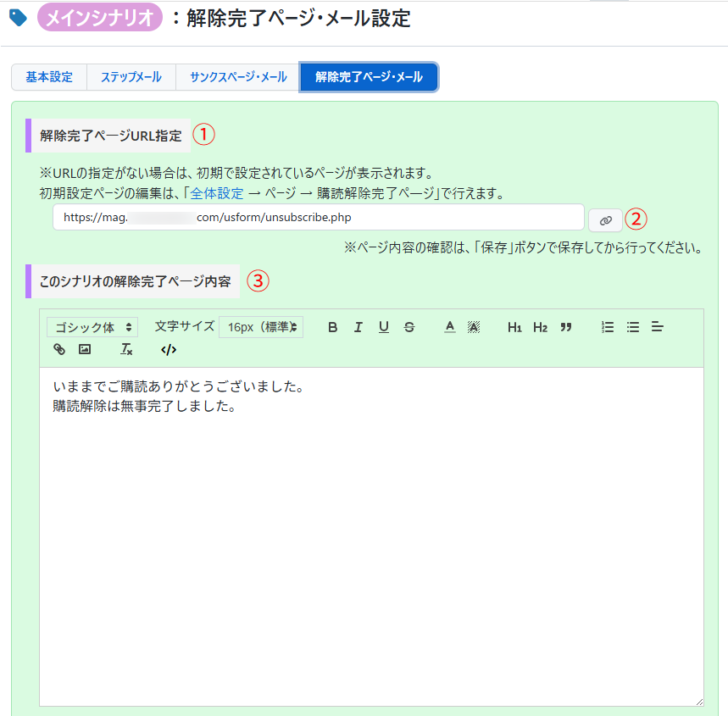Insert a hyperlink in editor
This screenshot has width=728, height=716.
pyautogui.click(x=59, y=349)
